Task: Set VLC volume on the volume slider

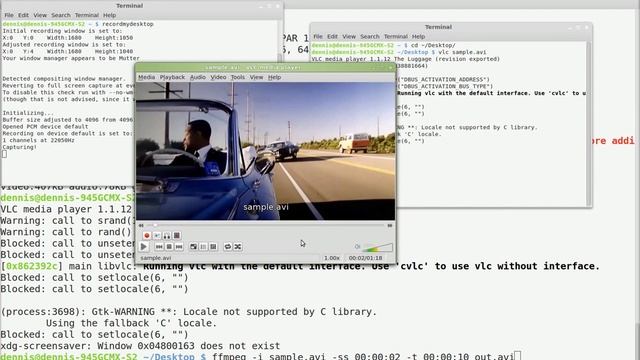Action: pos(378,247)
